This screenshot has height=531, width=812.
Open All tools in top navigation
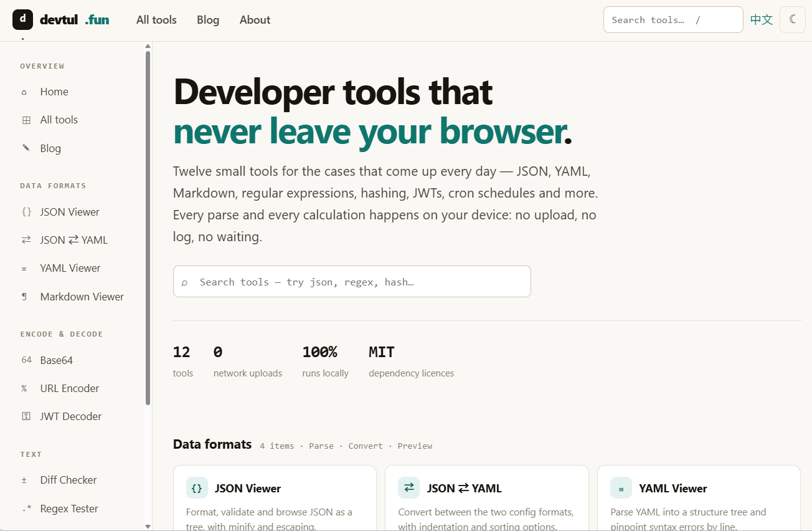(156, 20)
